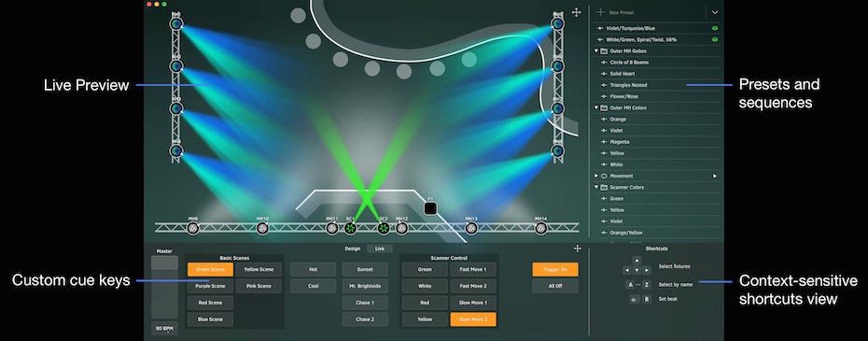
Task: Trigger the Chase 2 cue key
Action: point(365,320)
